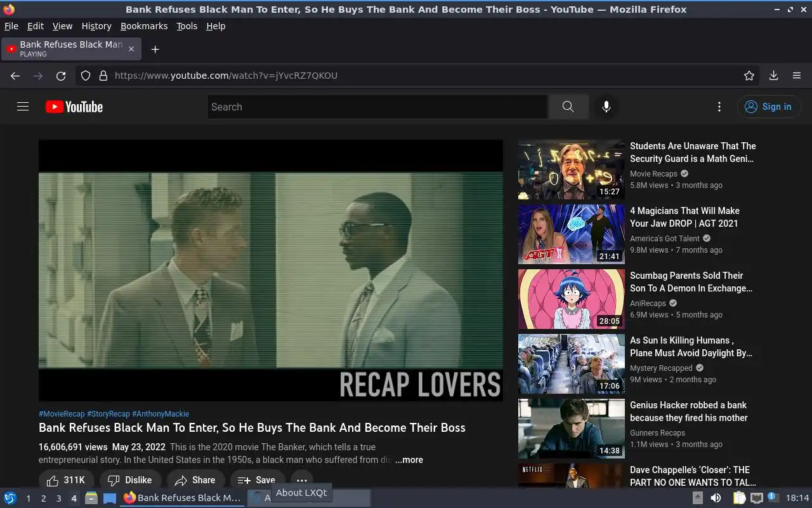
Task: Open Firefox application hamburger menu
Action: point(797,76)
